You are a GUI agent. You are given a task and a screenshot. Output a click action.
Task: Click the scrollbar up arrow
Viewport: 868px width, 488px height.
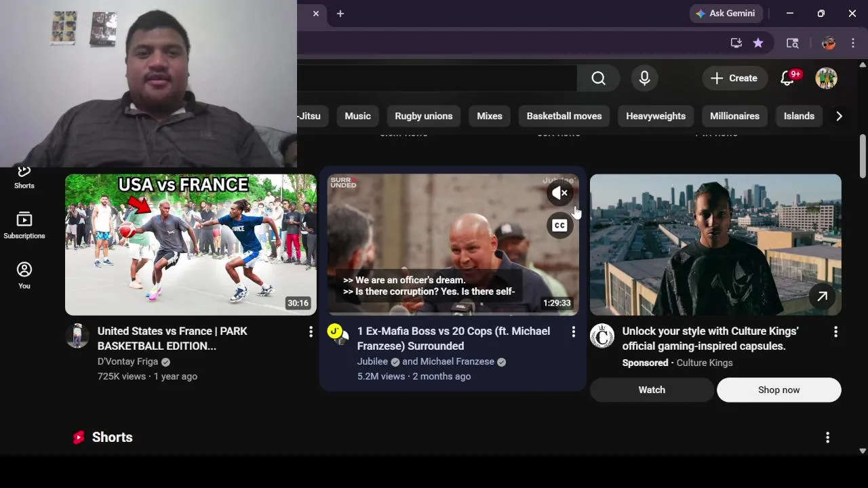point(863,64)
